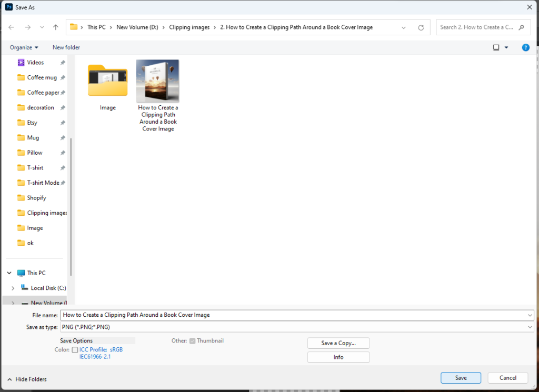Open Videos in the sidebar
This screenshot has width=539, height=392.
(35, 63)
